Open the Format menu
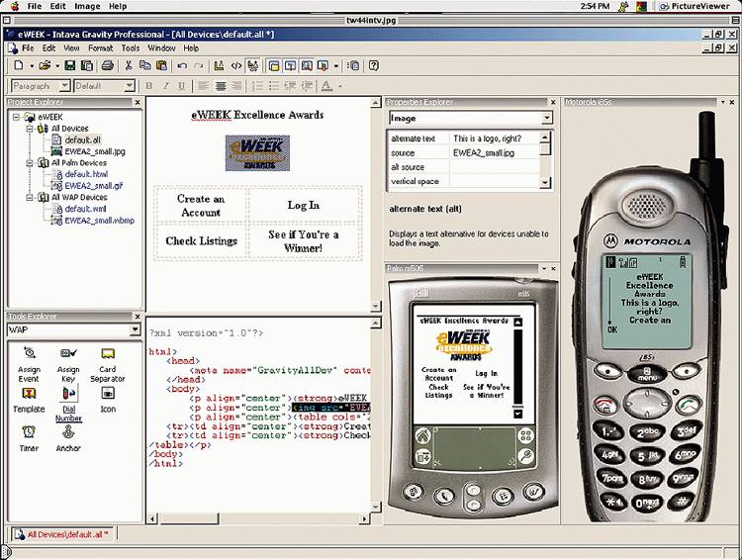 point(100,48)
